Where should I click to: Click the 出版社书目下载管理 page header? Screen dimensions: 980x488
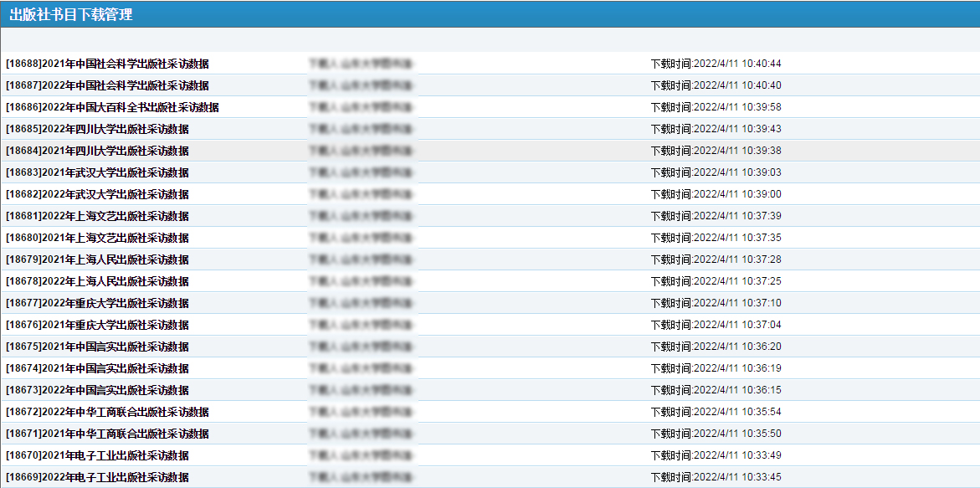coord(71,14)
